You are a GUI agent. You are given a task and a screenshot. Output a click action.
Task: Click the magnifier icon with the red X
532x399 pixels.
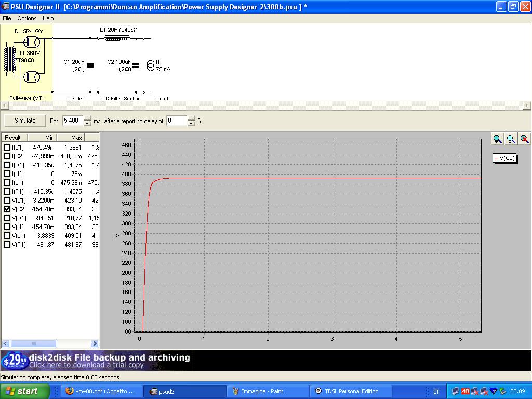click(525, 139)
